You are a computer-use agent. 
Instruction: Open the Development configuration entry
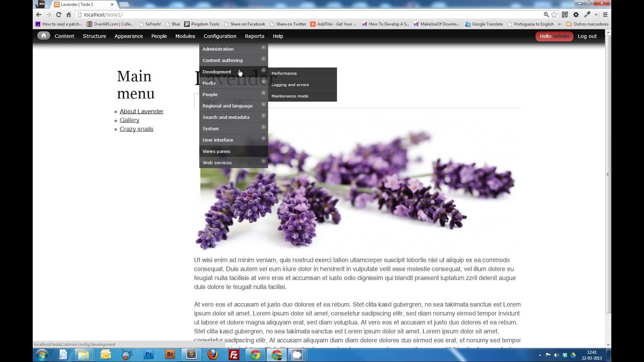233,71
